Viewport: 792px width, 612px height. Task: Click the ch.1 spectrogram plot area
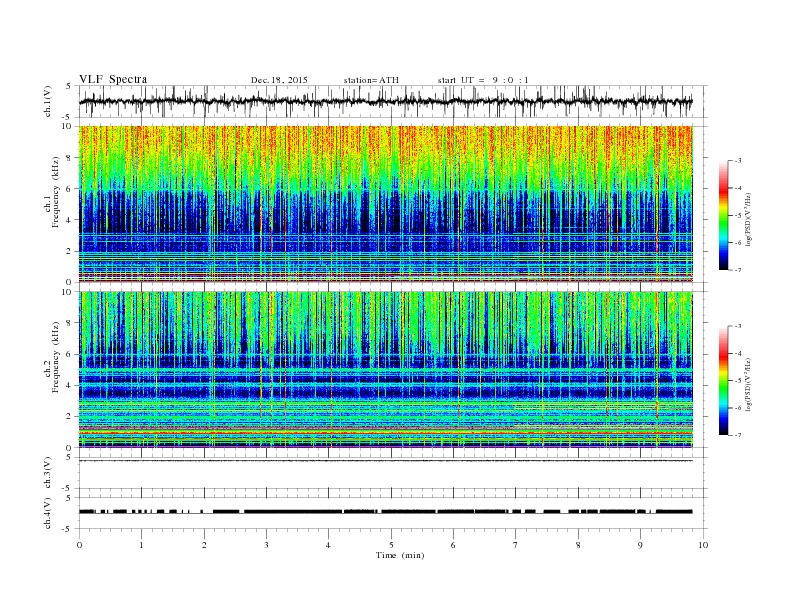[x=385, y=203]
